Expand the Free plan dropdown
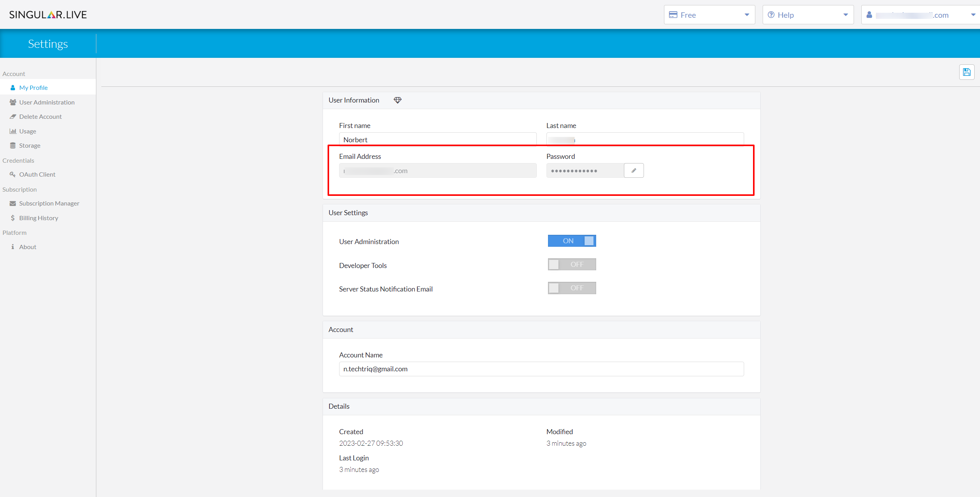 point(709,15)
